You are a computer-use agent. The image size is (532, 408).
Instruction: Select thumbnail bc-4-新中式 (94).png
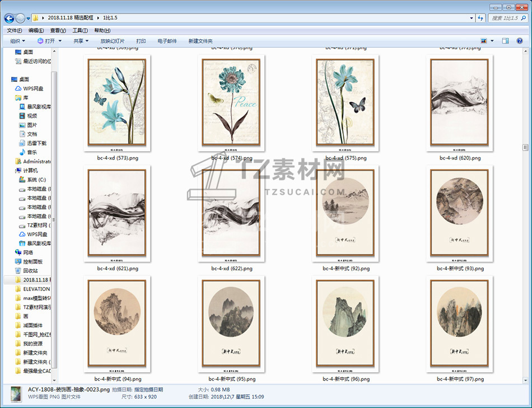click(117, 323)
